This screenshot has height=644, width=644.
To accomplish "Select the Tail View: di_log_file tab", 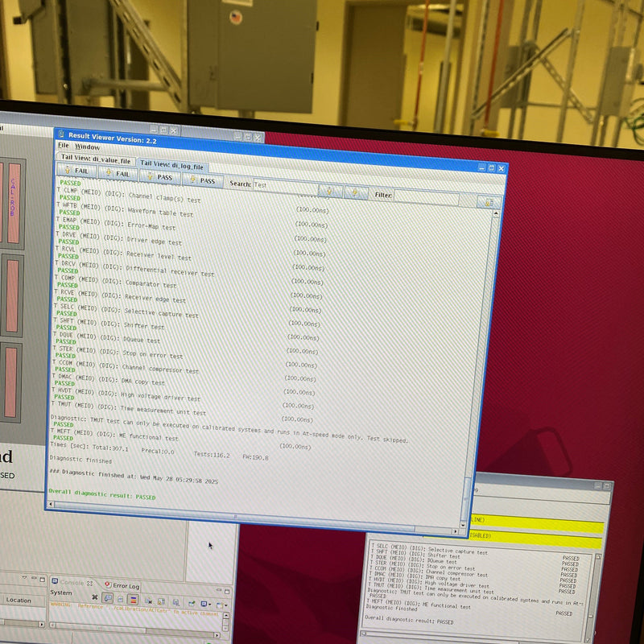I will point(172,165).
